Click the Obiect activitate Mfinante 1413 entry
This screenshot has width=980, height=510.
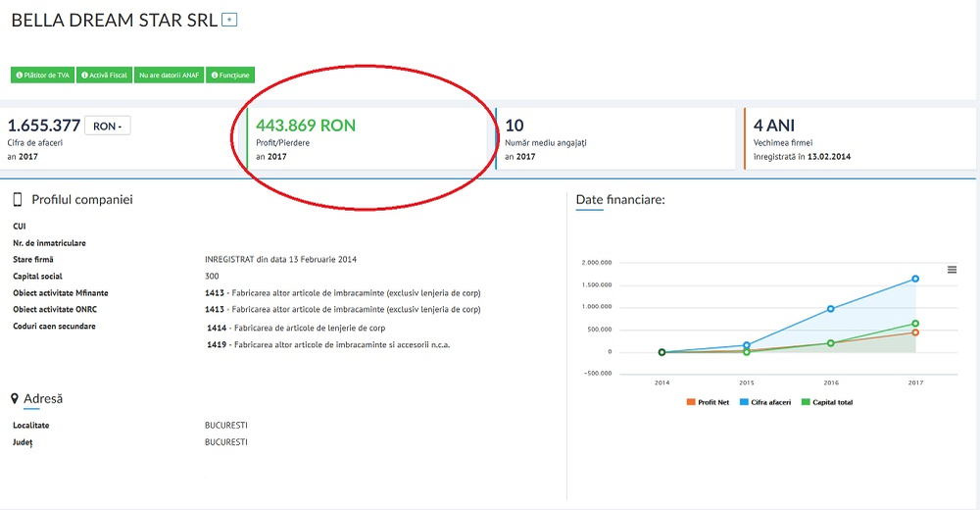tap(342, 293)
